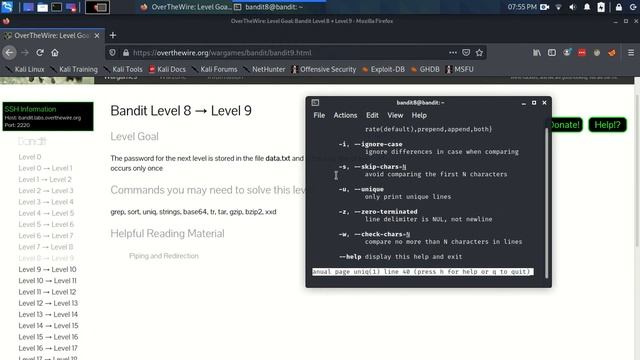Open the NetHunter bookmark

(x=264, y=69)
